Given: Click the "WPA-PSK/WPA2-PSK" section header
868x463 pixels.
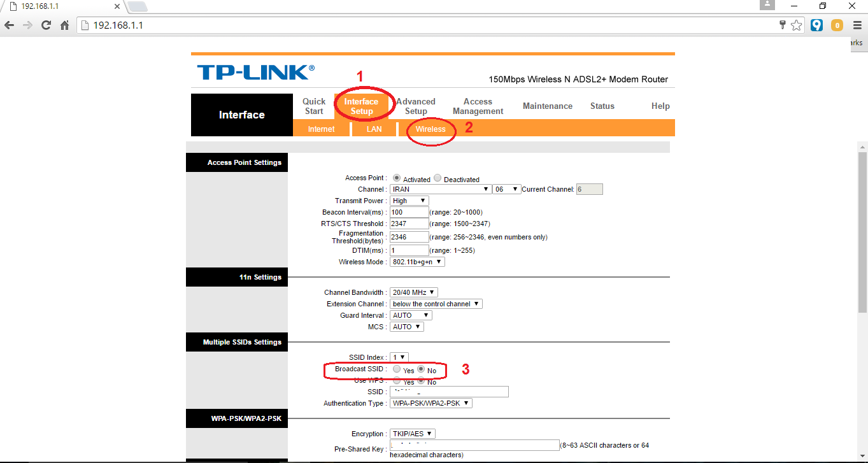Looking at the screenshot, I should click(x=237, y=418).
